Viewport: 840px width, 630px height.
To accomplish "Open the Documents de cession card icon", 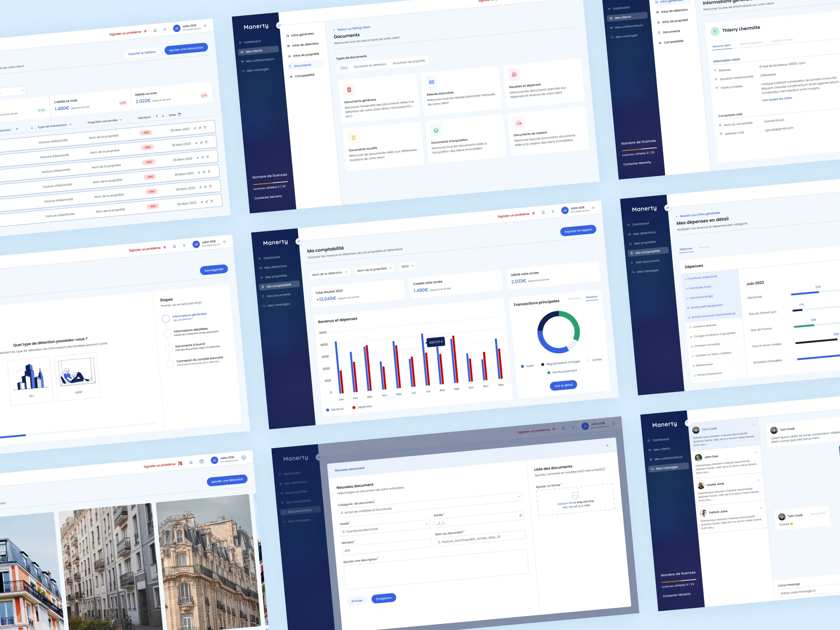I will [x=519, y=123].
